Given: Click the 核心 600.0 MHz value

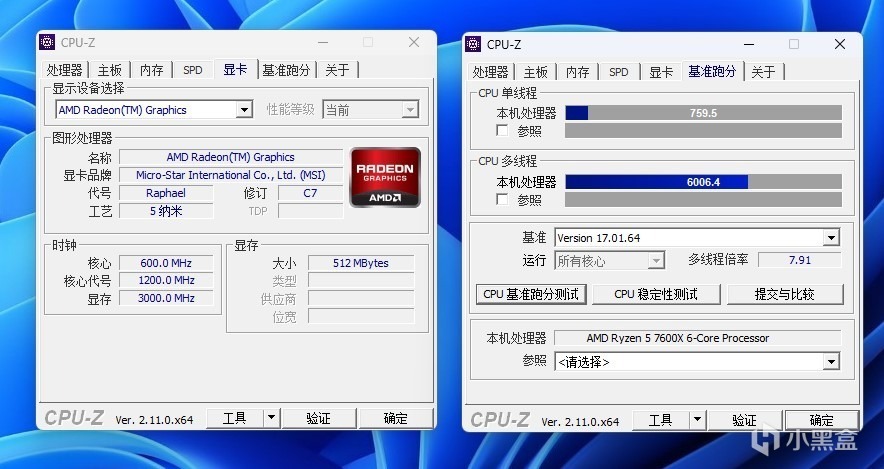Looking at the screenshot, I should tap(166, 263).
